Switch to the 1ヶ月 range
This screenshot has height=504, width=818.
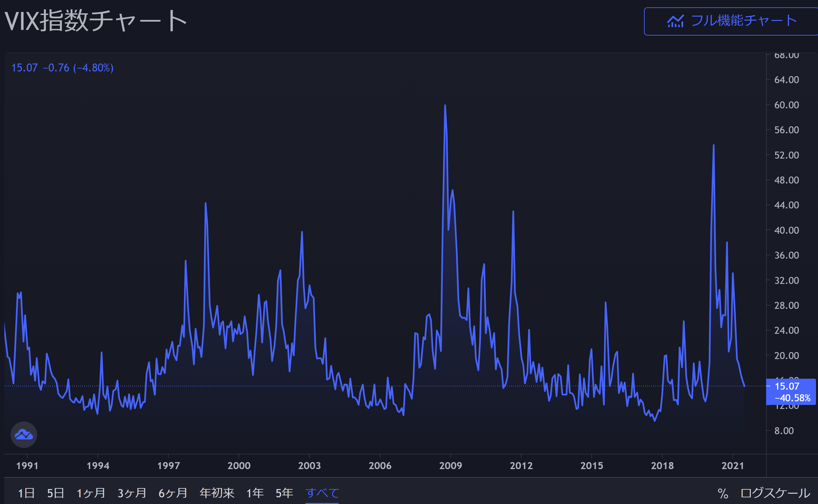coord(91,493)
